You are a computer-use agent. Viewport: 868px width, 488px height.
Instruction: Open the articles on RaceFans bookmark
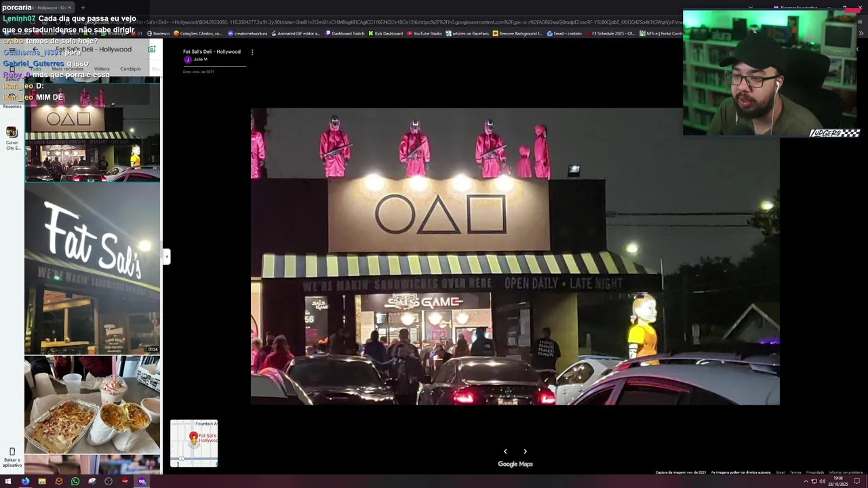pos(467,33)
